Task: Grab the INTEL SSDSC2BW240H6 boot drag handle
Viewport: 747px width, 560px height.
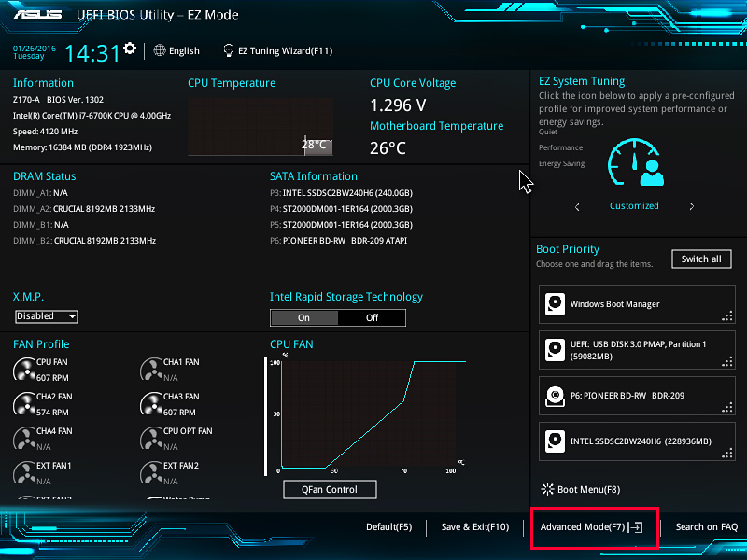Action: (x=727, y=453)
